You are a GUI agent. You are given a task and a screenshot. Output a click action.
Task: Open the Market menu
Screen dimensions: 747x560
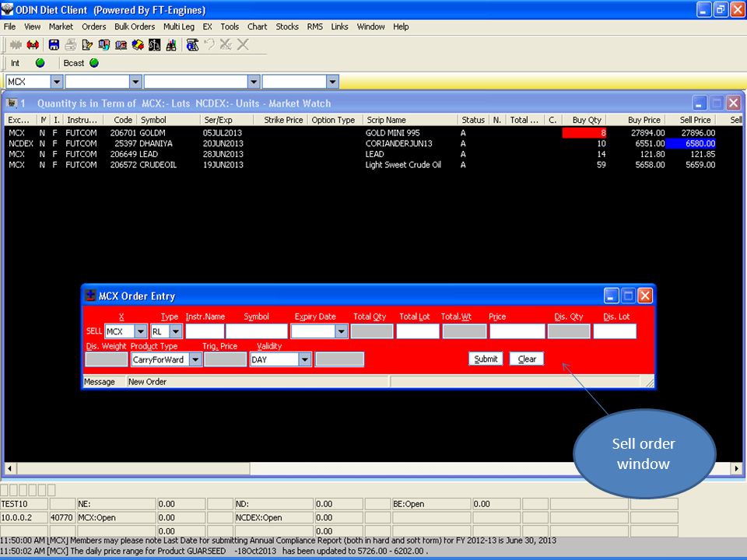pyautogui.click(x=61, y=26)
